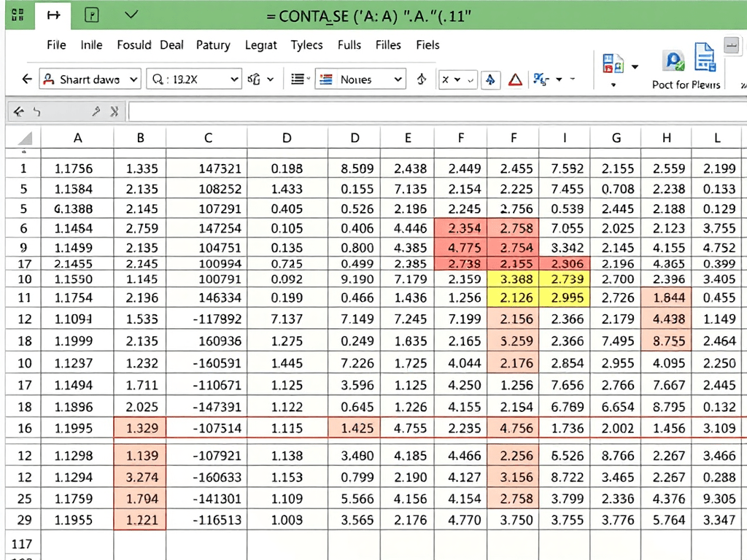This screenshot has height=560, width=747.
Task: Select the Insert Function icon beside formula bar
Action: pos(95,111)
